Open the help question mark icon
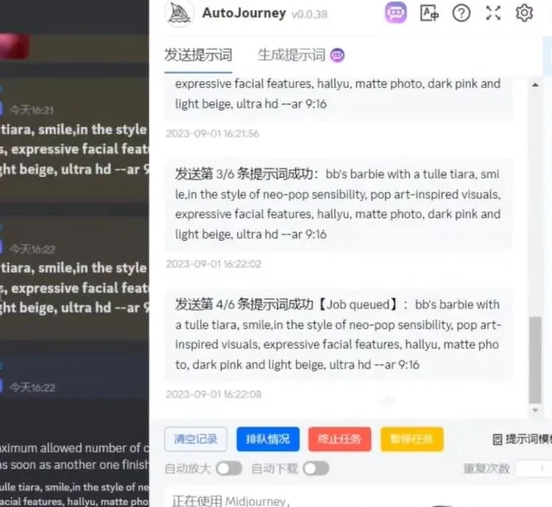Viewport: 552px width, 507px height. (x=461, y=13)
